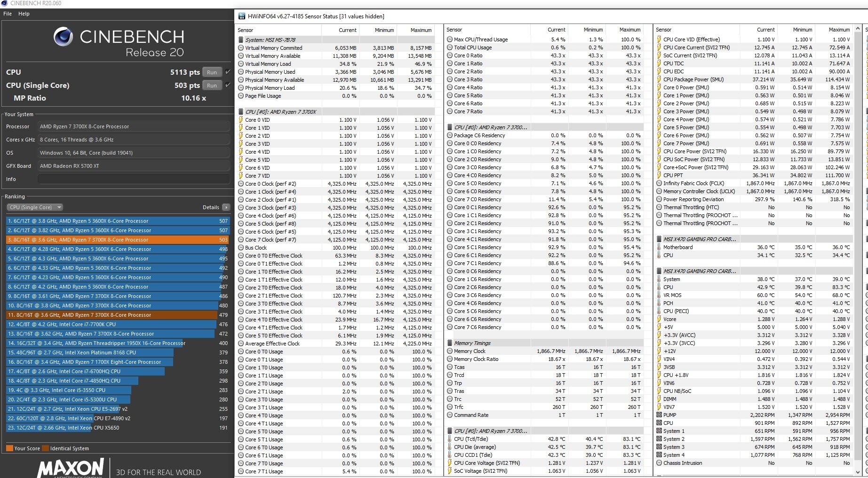
Task: Click the GFX Board field AMD Radeon RX 5700 XT
Action: pos(134,166)
